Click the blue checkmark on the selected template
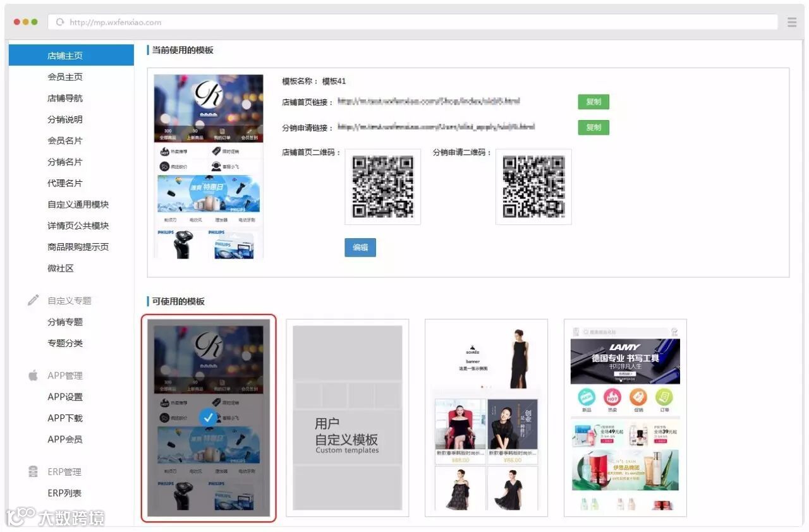This screenshot has height=532, width=809. [209, 418]
